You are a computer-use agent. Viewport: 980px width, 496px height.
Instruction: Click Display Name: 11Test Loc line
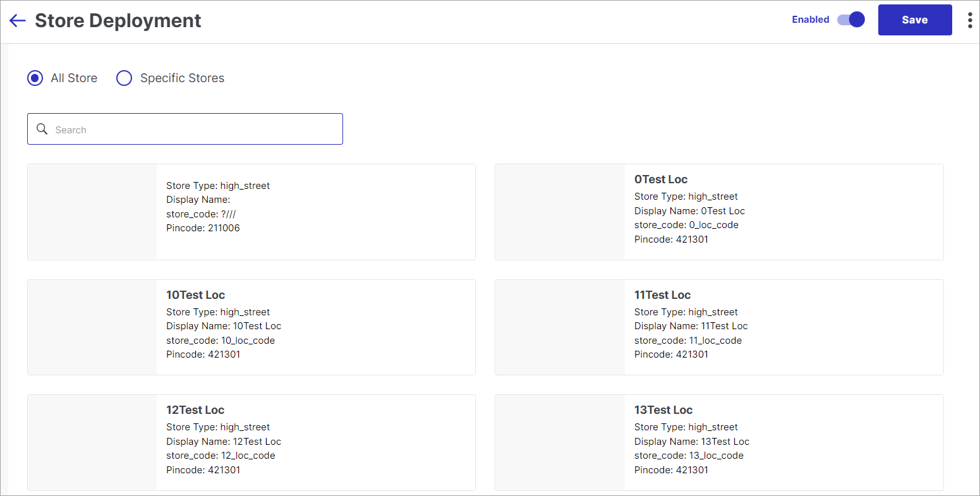pos(691,326)
